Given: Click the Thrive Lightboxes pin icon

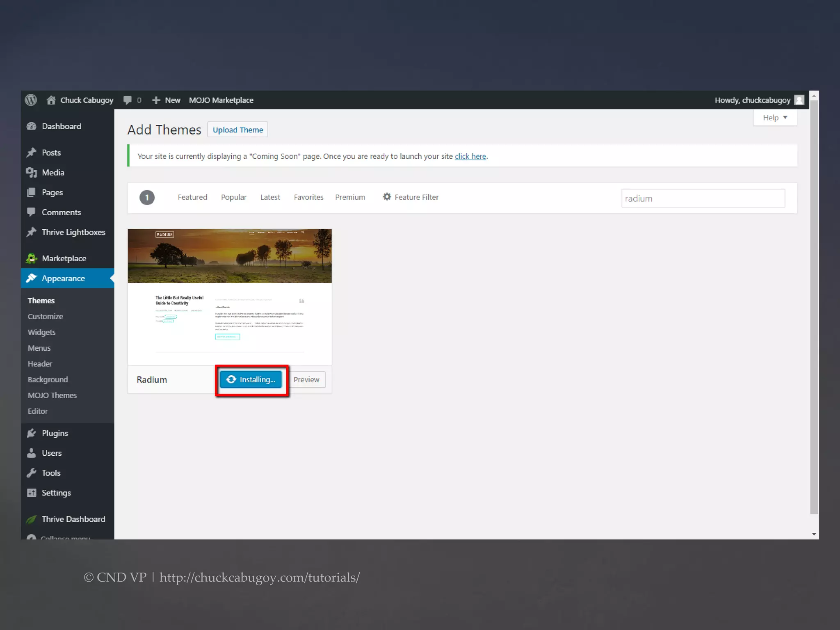Looking at the screenshot, I should point(32,232).
